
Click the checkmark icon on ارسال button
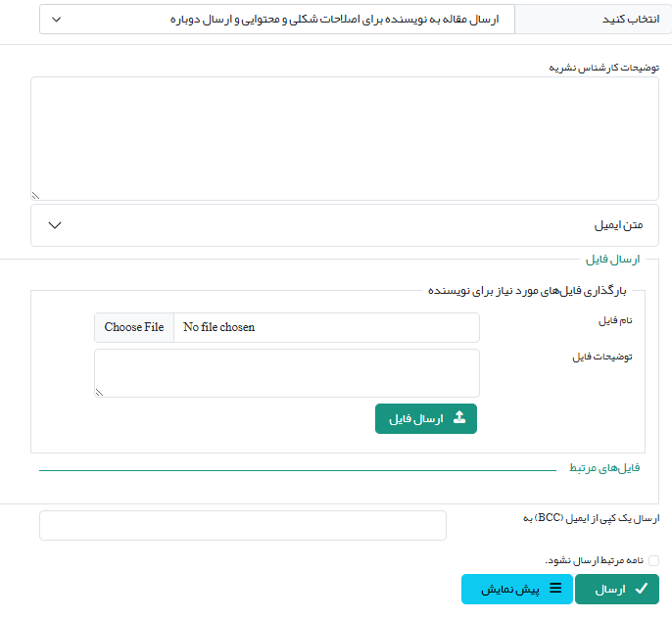pos(642,589)
